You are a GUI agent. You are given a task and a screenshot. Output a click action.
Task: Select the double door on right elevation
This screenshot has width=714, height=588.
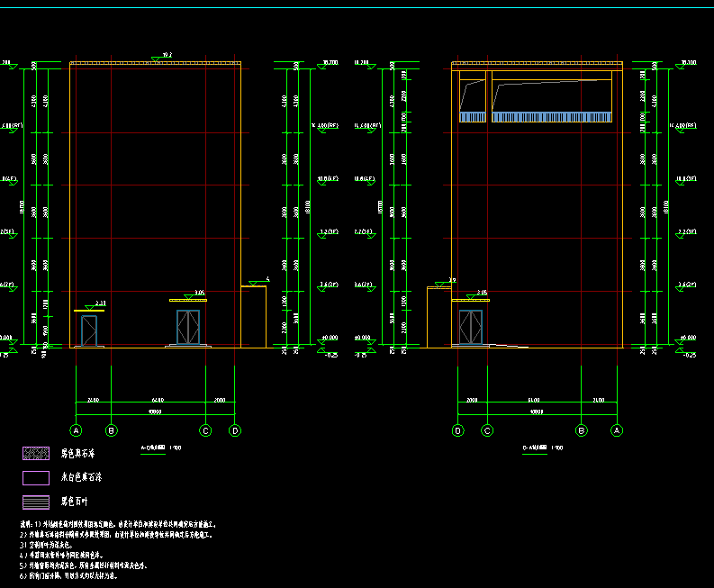point(471,327)
